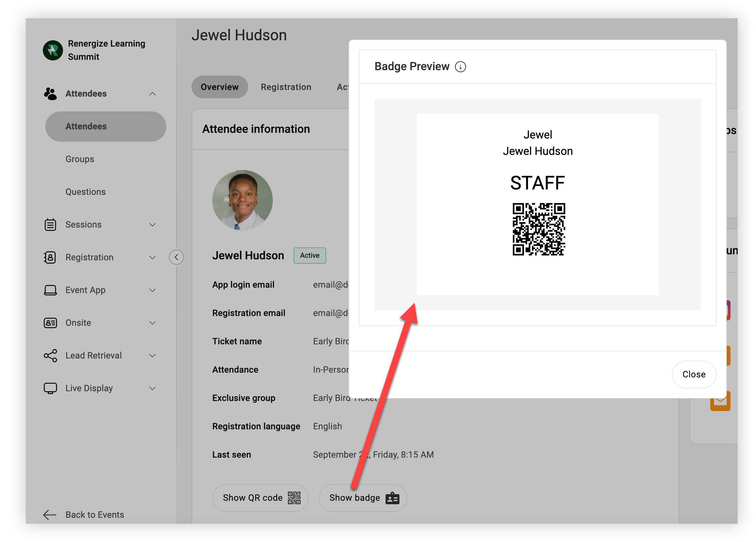Expand the Onsite section chevron
Image resolution: width=756 pixels, height=542 pixels.
[x=152, y=323]
